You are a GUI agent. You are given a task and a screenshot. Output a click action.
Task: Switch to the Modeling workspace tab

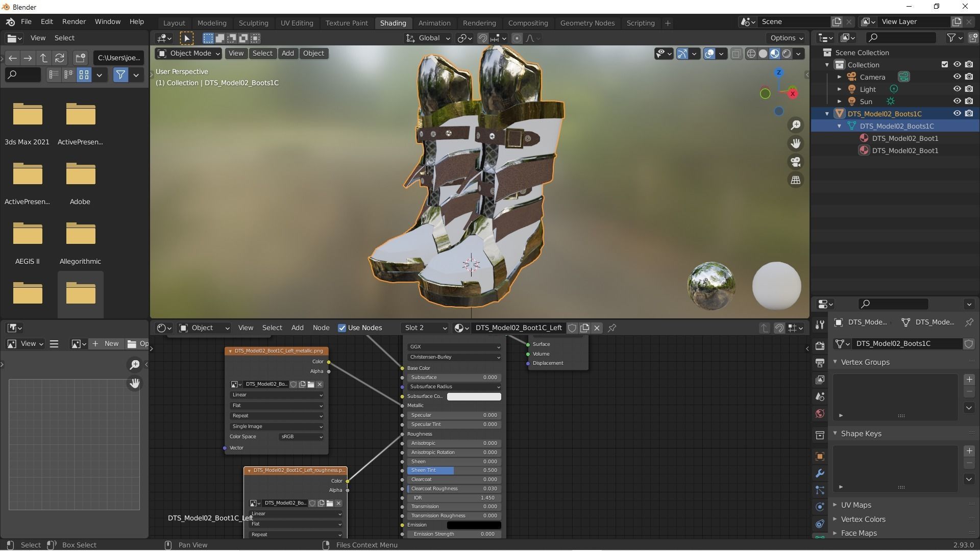[212, 23]
